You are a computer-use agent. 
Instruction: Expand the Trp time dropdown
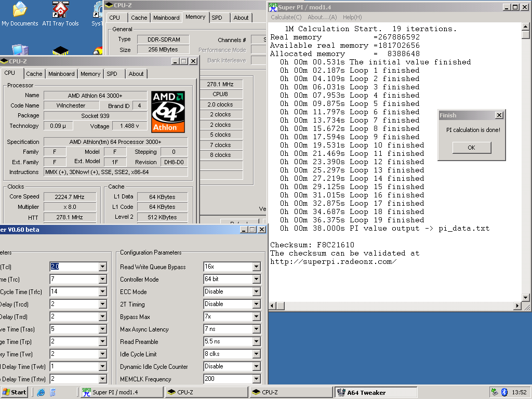(102, 342)
